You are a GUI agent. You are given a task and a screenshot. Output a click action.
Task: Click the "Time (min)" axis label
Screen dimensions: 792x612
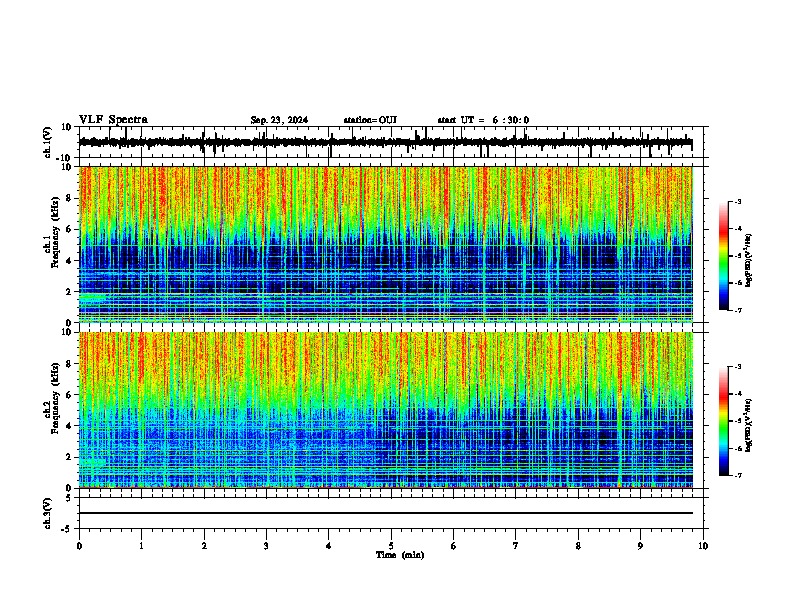(x=400, y=555)
